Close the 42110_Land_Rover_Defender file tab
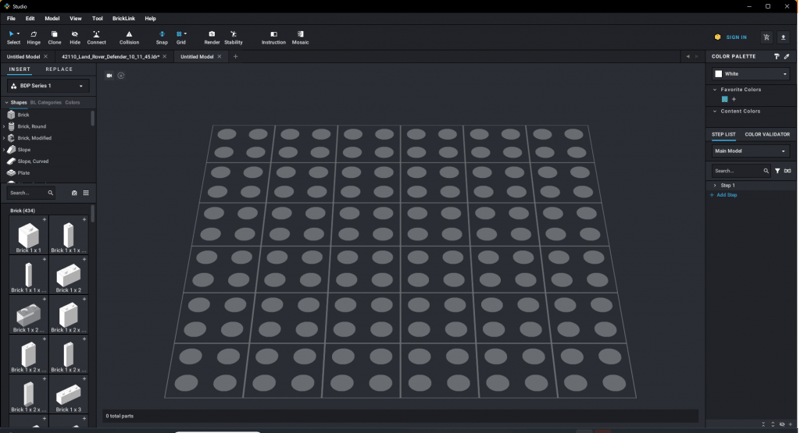800x433 pixels. coord(164,57)
